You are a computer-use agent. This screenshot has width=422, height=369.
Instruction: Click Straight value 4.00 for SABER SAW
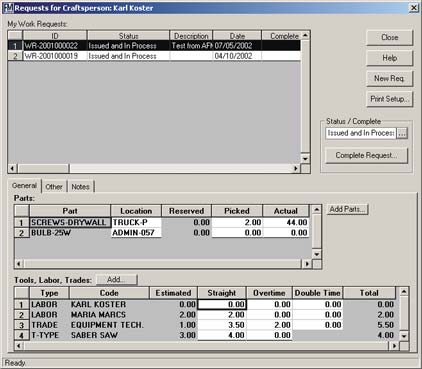pyautogui.click(x=222, y=335)
